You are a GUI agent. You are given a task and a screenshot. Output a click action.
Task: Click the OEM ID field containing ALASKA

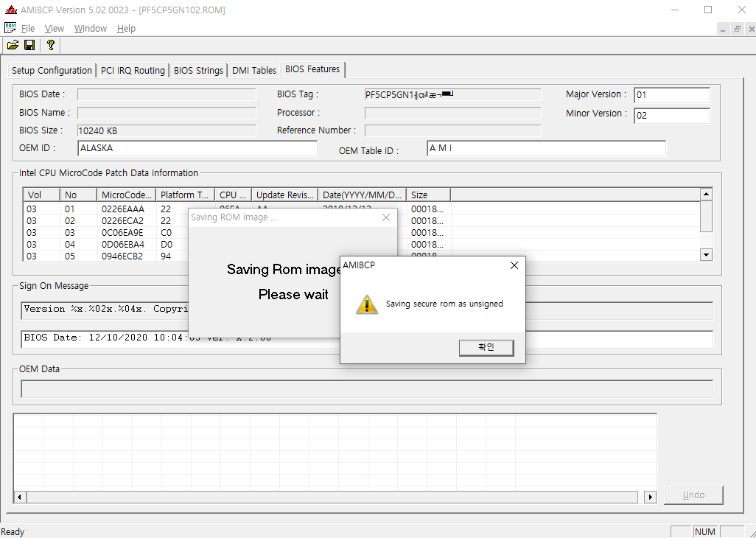tap(197, 148)
